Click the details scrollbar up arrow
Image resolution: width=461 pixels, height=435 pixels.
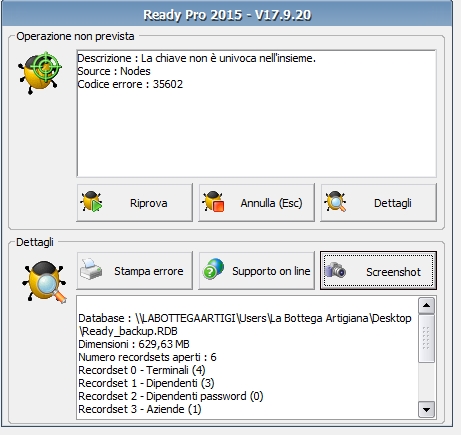(x=427, y=306)
